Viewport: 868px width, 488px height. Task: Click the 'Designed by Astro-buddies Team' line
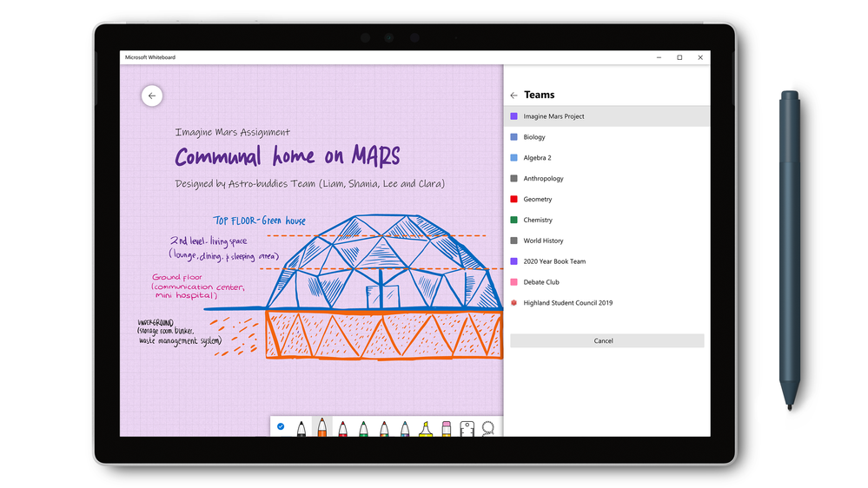click(x=310, y=184)
